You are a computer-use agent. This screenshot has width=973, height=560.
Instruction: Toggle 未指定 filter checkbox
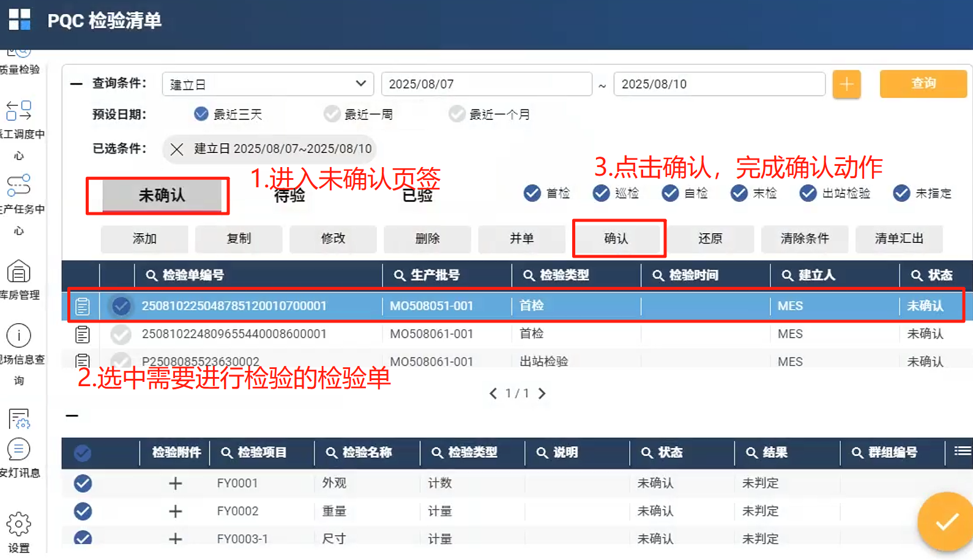tap(901, 193)
